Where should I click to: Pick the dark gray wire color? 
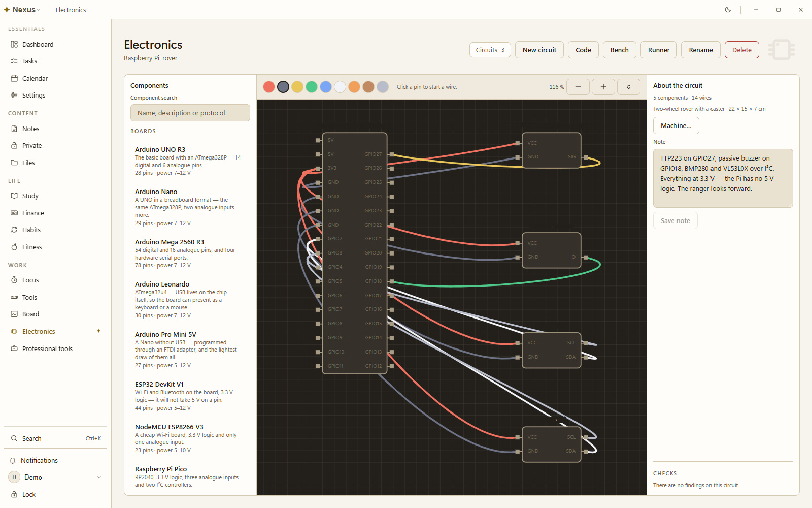[x=283, y=87]
